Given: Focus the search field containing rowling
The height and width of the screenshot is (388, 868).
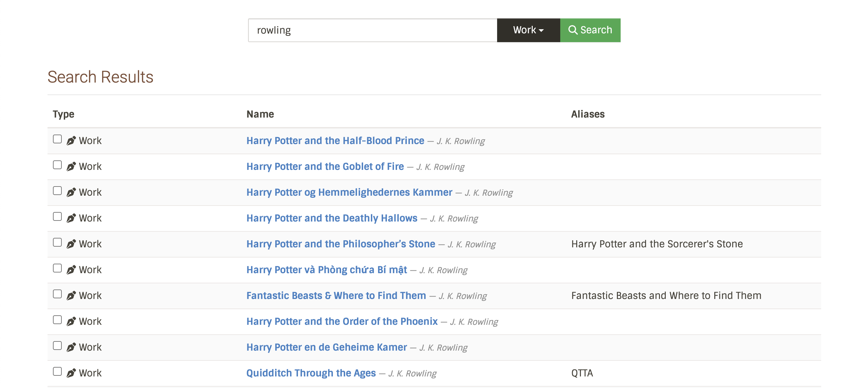Looking at the screenshot, I should pos(373,30).
